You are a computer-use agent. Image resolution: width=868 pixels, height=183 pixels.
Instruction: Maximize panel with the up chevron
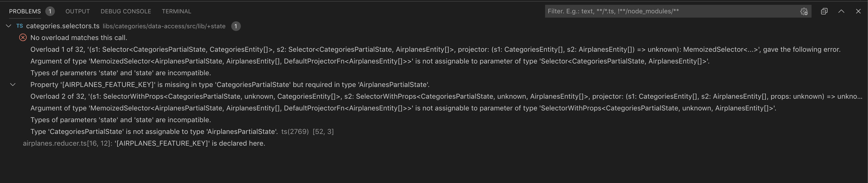tap(841, 11)
